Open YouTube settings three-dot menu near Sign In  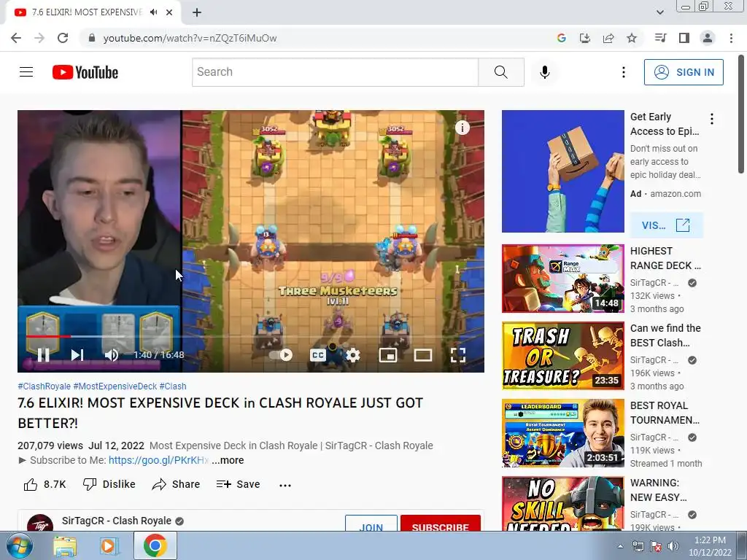623,72
